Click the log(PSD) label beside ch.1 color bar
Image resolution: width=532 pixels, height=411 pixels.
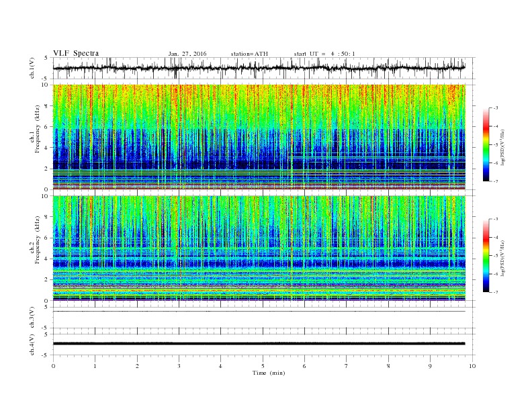tap(502, 147)
